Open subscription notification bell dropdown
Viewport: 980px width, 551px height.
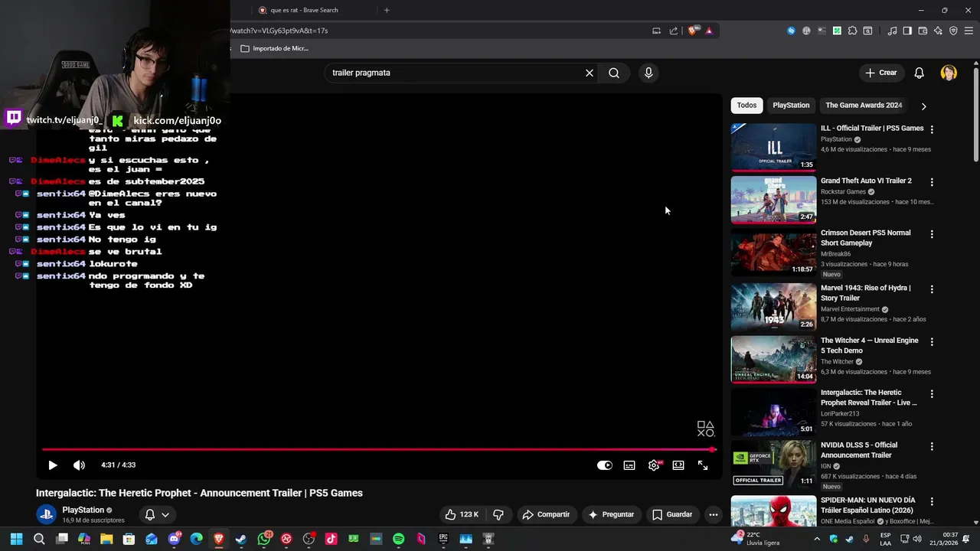(157, 515)
